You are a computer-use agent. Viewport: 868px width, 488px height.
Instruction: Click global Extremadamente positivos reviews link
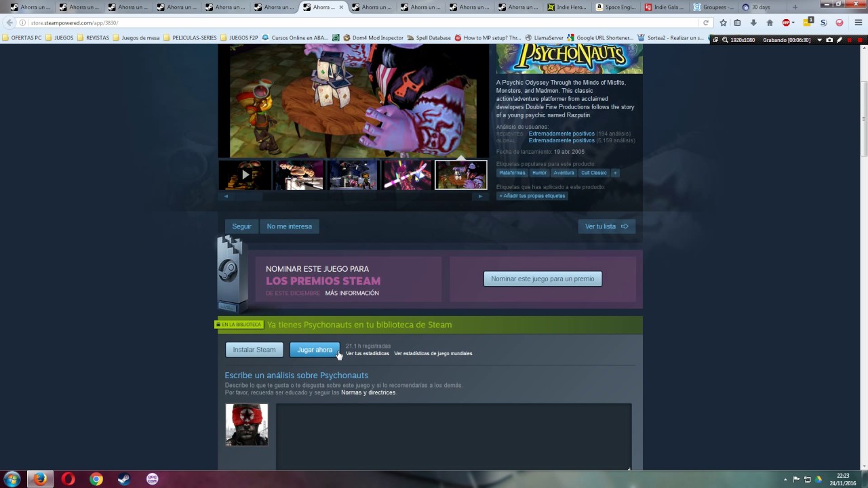pos(561,140)
